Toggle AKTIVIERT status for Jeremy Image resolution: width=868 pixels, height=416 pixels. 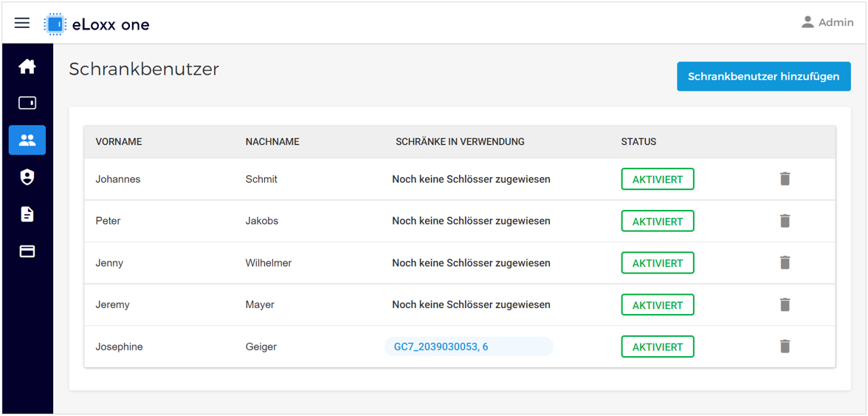coord(658,304)
